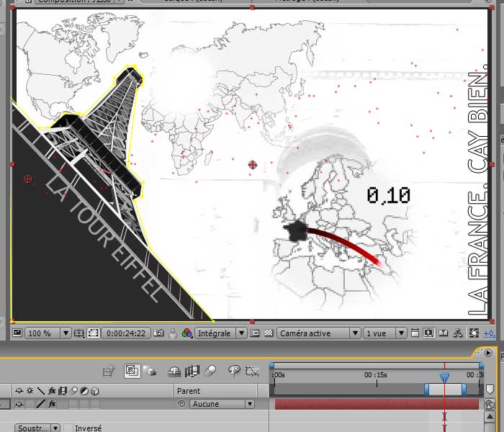Click the time navigator end handle
Screen dimensions: 504x432
pyautogui.click(x=481, y=366)
